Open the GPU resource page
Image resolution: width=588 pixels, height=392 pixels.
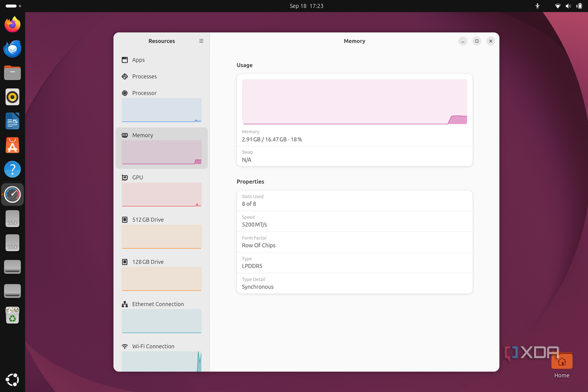[x=162, y=190]
